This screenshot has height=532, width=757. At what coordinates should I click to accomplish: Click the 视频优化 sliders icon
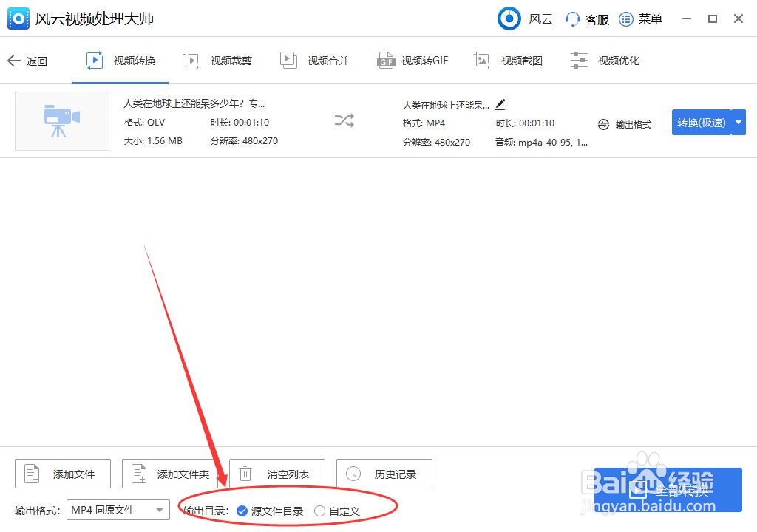click(x=579, y=61)
